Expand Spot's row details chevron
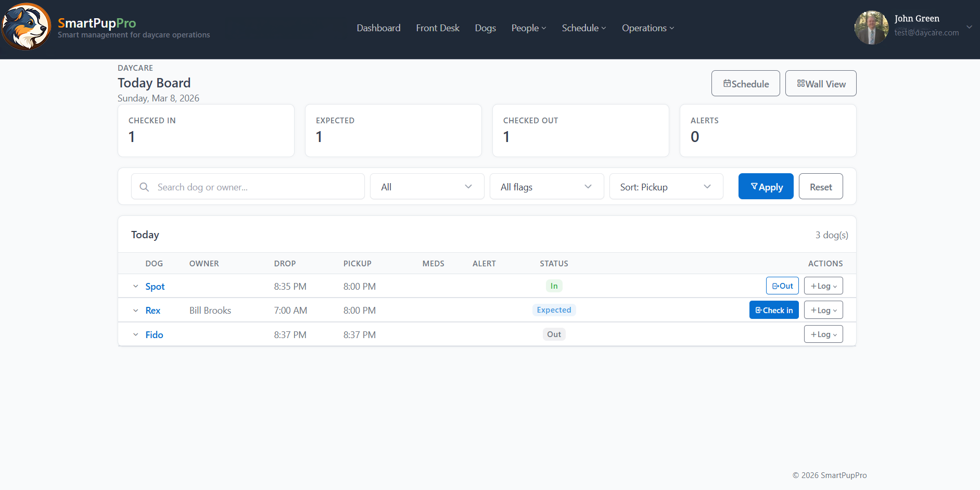Screen dimensions: 980x490 135,286
